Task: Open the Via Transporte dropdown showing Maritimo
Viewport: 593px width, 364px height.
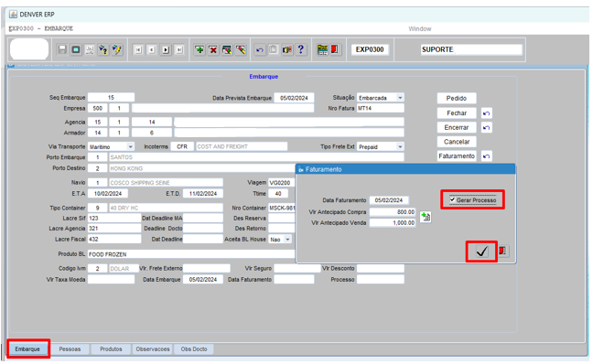Action: (x=130, y=146)
